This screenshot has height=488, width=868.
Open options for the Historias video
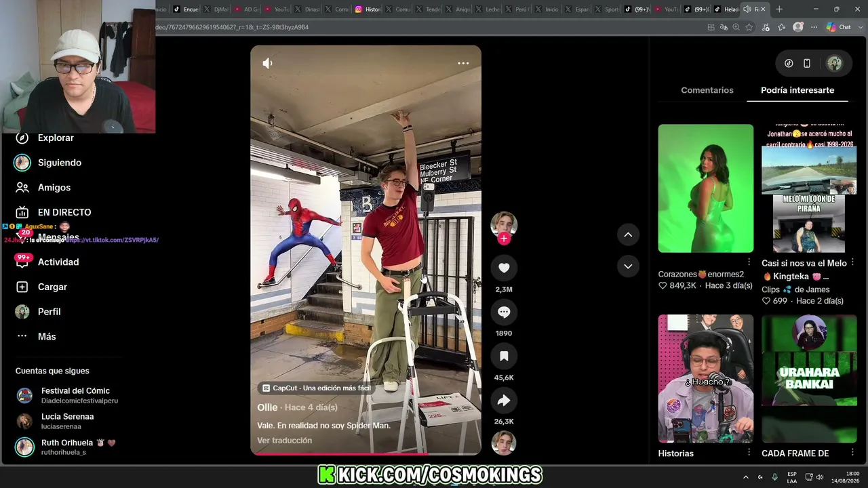point(749,452)
